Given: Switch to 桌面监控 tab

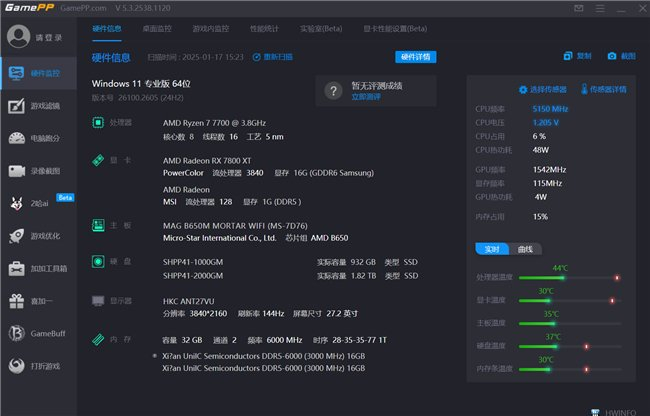Looking at the screenshot, I should pyautogui.click(x=157, y=29).
